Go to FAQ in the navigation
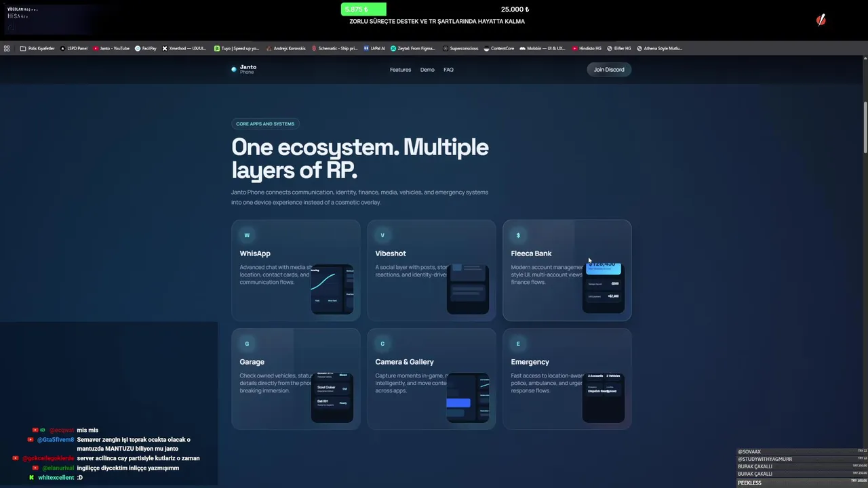The image size is (868, 488). [448, 70]
